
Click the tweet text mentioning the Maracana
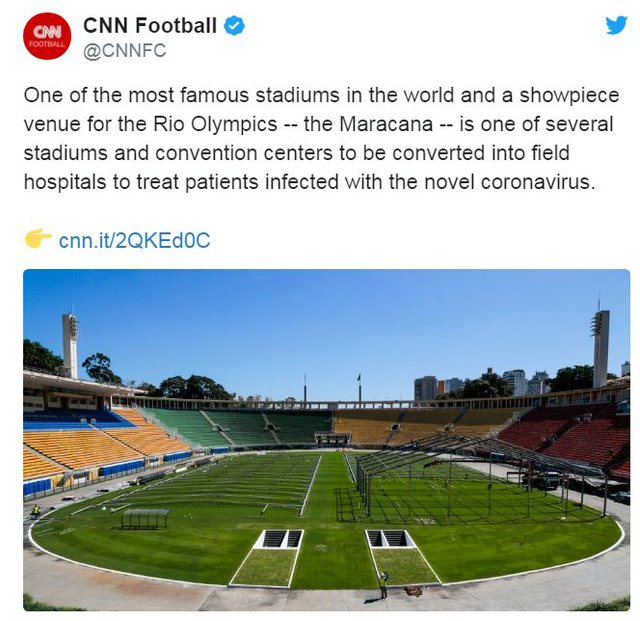click(x=321, y=138)
